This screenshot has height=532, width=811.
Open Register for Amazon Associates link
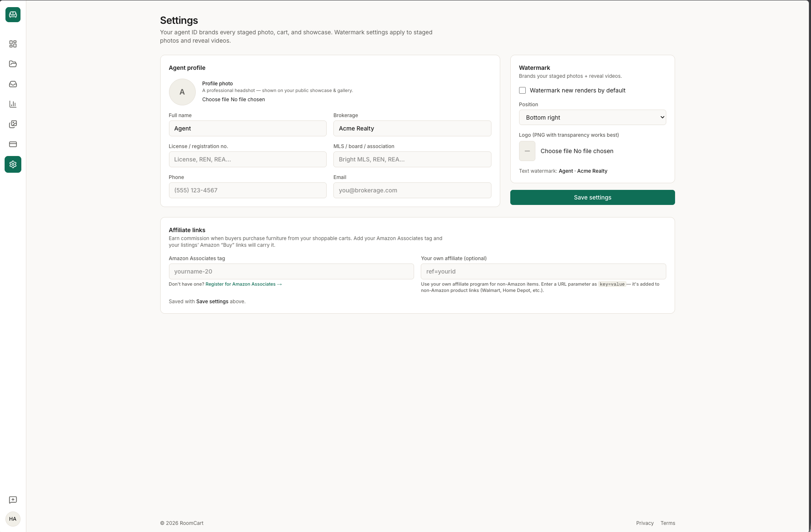243,284
